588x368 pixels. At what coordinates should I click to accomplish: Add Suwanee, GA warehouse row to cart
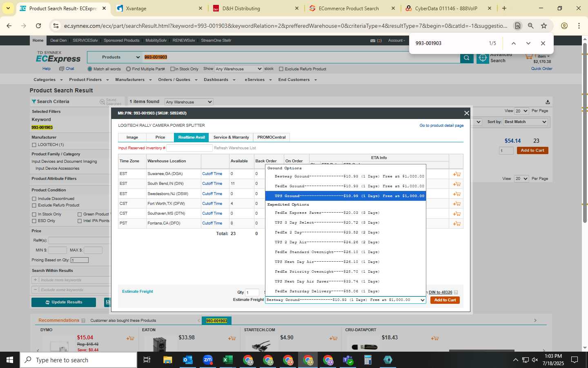click(x=457, y=174)
